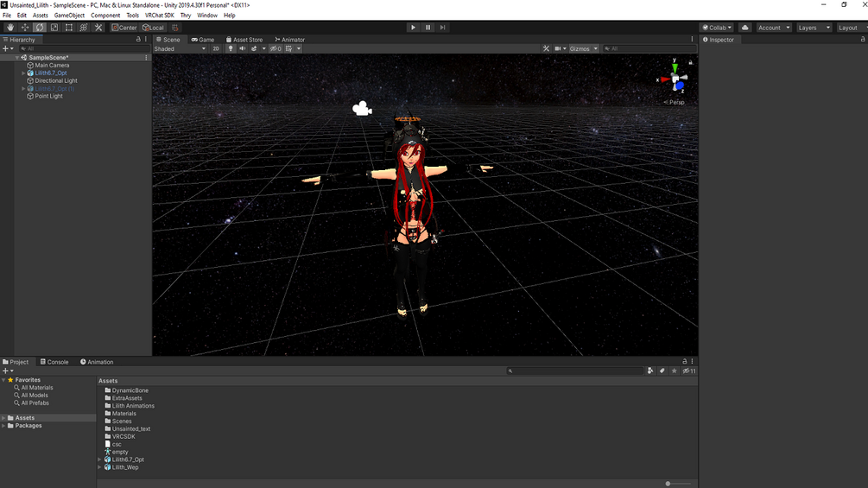Select Persp projection label

point(675,103)
